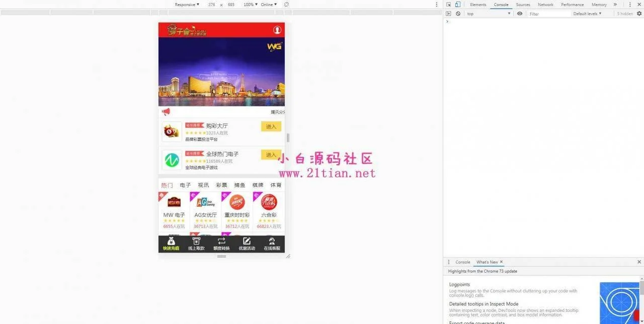Open console settings gear
Image resolution: width=644 pixels, height=324 pixels.
point(639,14)
